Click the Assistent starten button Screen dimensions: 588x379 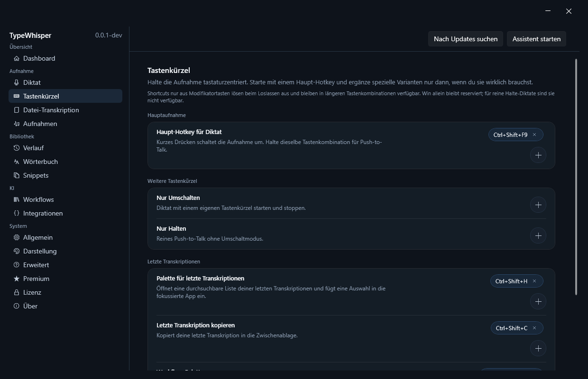(536, 39)
